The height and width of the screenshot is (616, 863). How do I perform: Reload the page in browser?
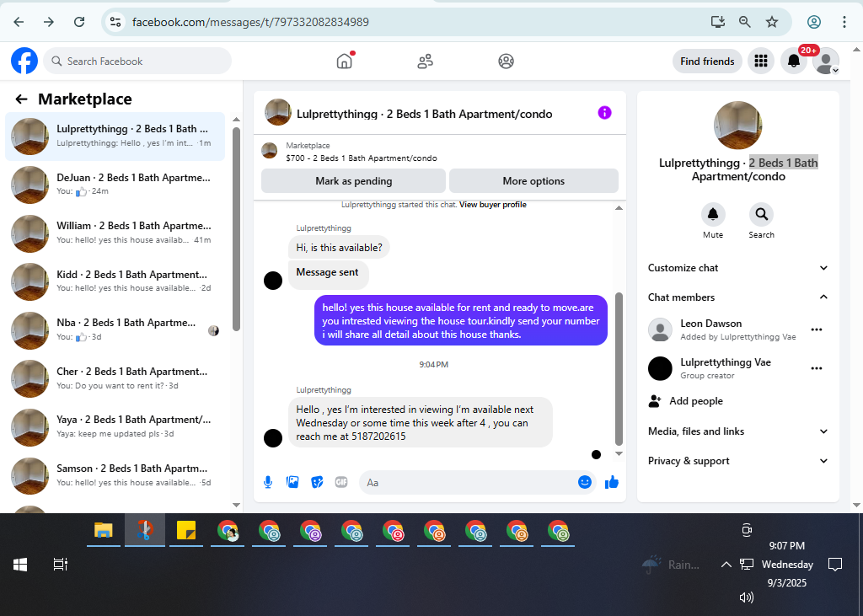coord(79,22)
